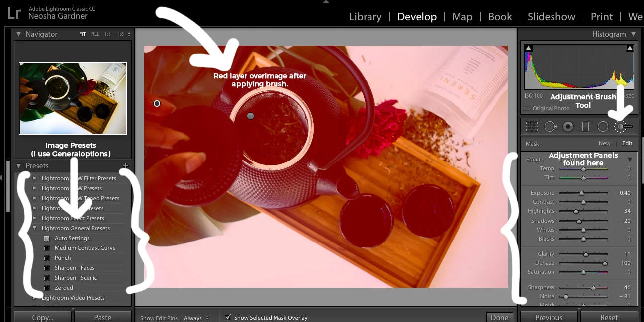
Task: Select the Spot Removal tool icon
Action: pyautogui.click(x=551, y=127)
